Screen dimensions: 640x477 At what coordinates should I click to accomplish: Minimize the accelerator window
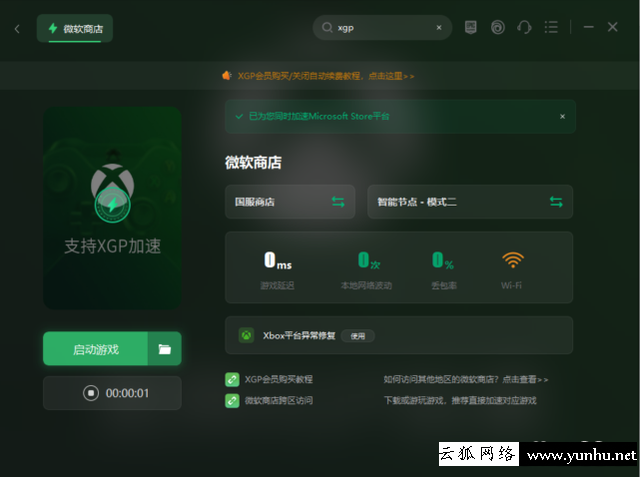click(x=588, y=27)
